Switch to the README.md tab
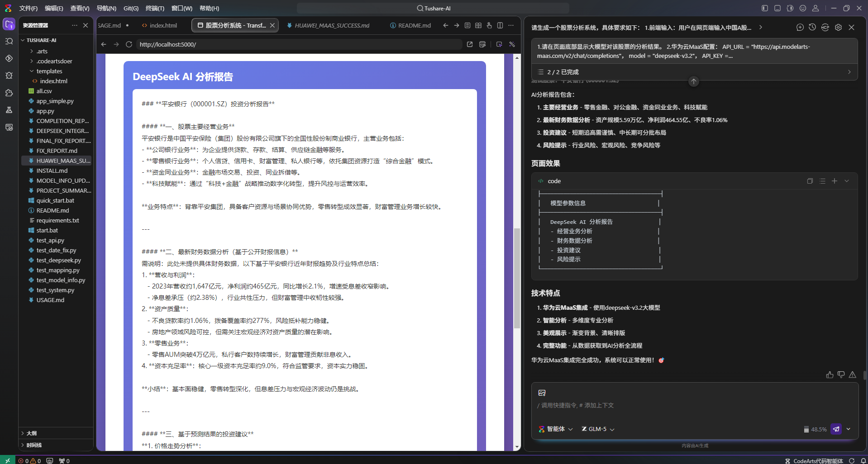 [410, 25]
